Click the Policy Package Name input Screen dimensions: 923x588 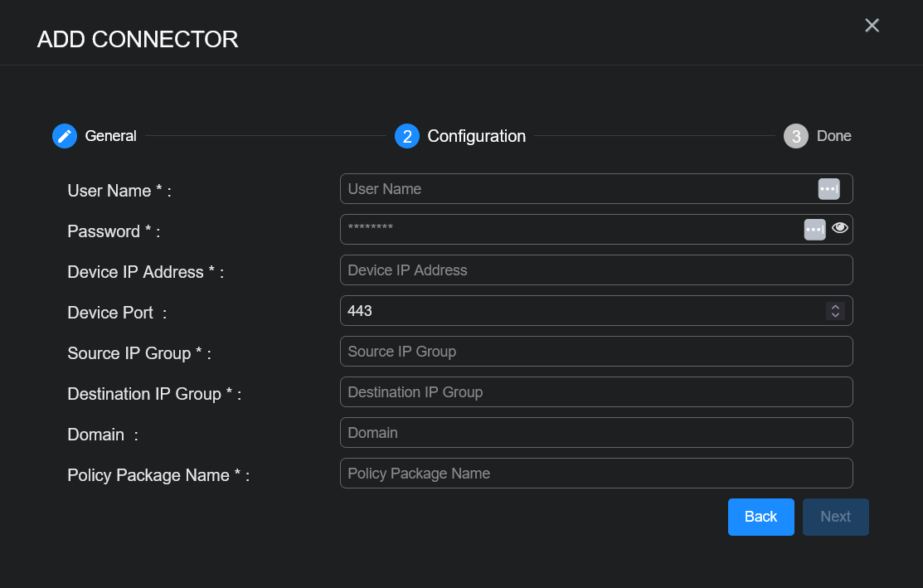(x=595, y=474)
